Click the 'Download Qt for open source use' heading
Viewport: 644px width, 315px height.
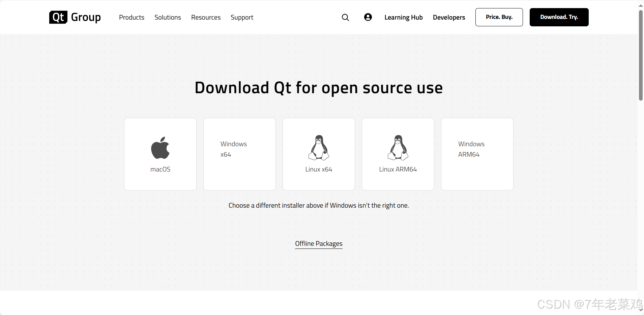[319, 88]
